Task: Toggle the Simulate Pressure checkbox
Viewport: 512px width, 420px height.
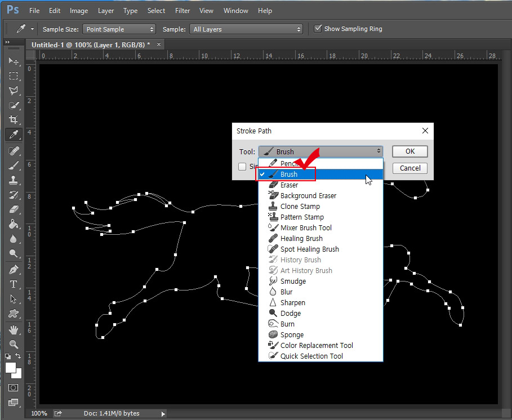Action: (242, 167)
